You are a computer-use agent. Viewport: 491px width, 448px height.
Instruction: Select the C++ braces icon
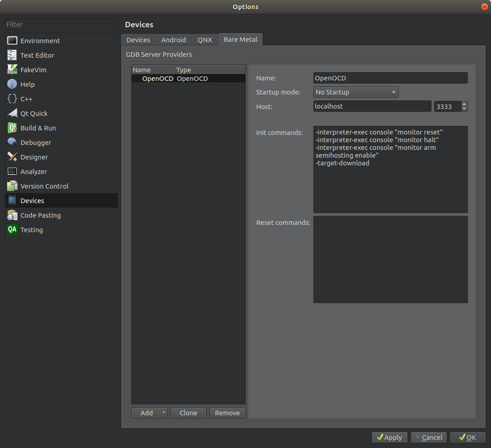13,99
